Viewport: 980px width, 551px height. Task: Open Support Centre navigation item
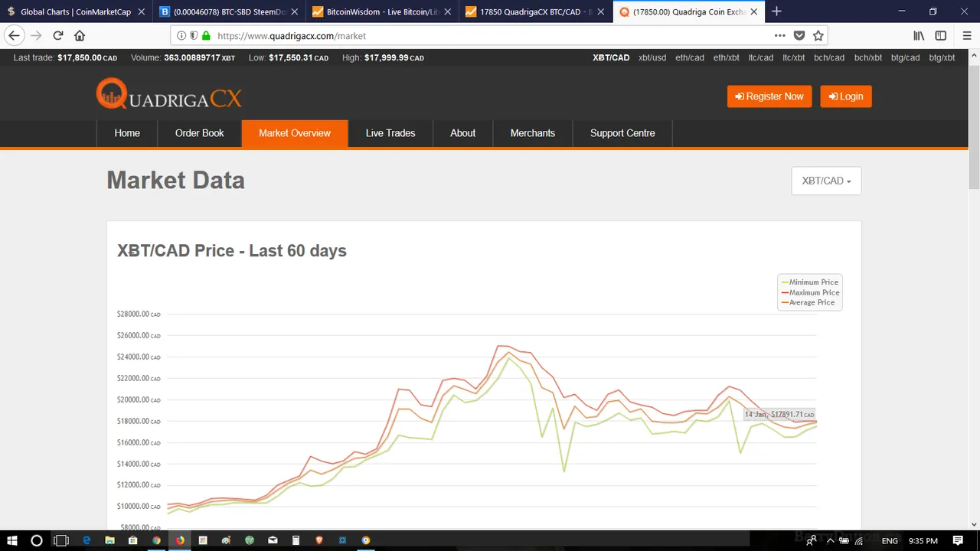622,133
